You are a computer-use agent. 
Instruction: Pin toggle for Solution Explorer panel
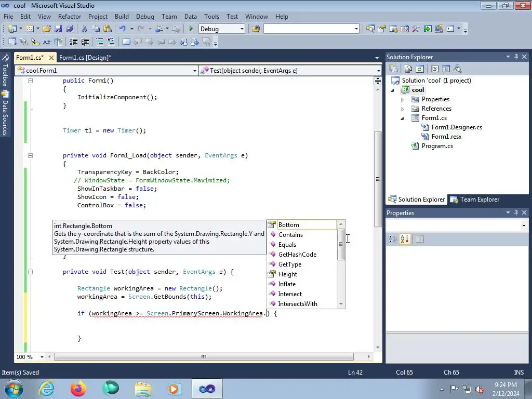coord(516,57)
